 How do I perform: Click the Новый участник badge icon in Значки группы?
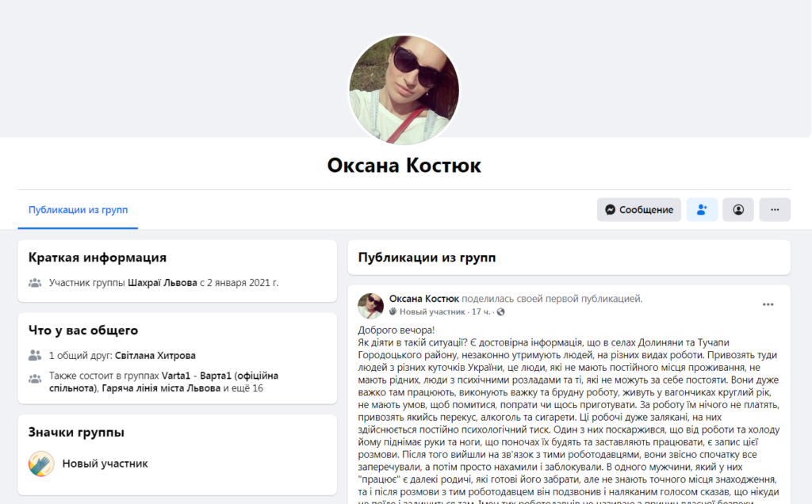(41, 464)
